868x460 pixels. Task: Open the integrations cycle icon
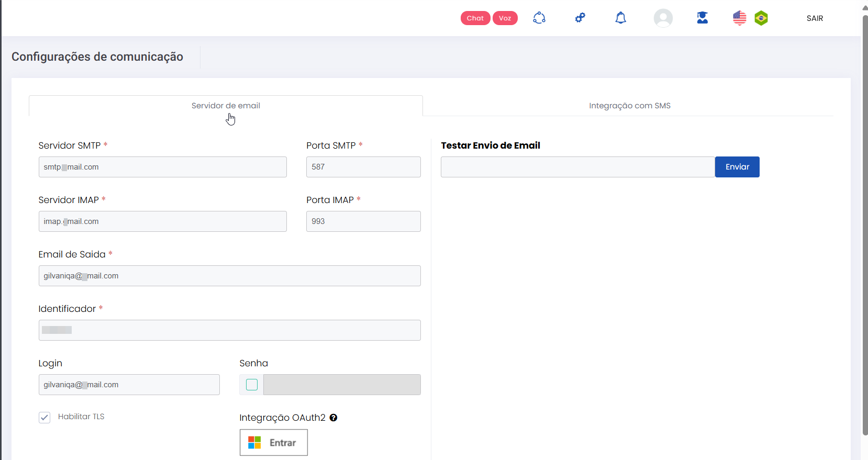(x=539, y=18)
